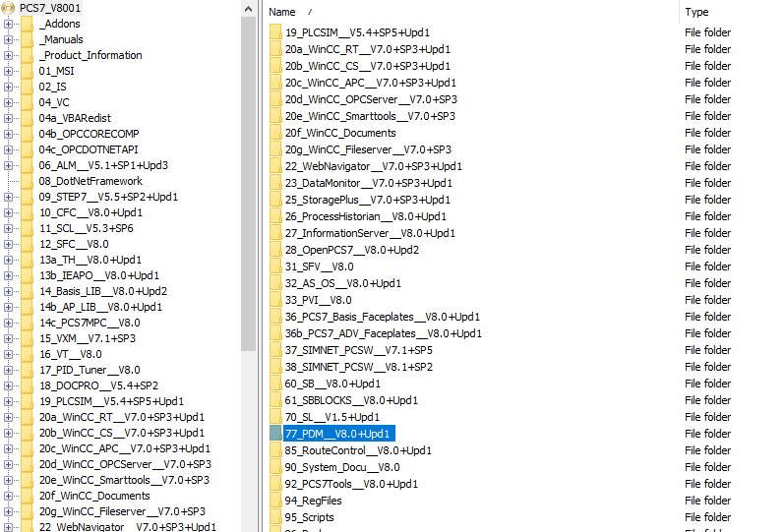Viewport: 784px width, 532px height.
Task: Select 04b_OPCCORECOMP in folder tree
Action: (x=89, y=134)
